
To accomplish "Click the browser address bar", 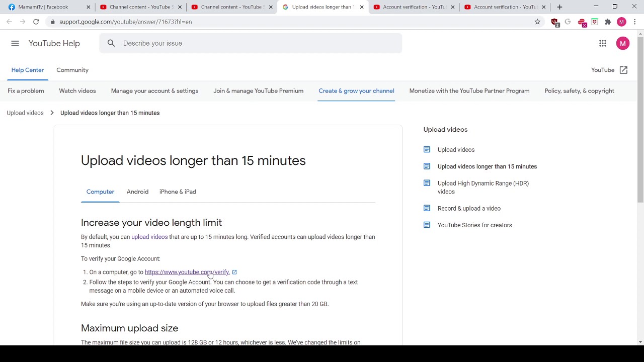I will click(292, 22).
